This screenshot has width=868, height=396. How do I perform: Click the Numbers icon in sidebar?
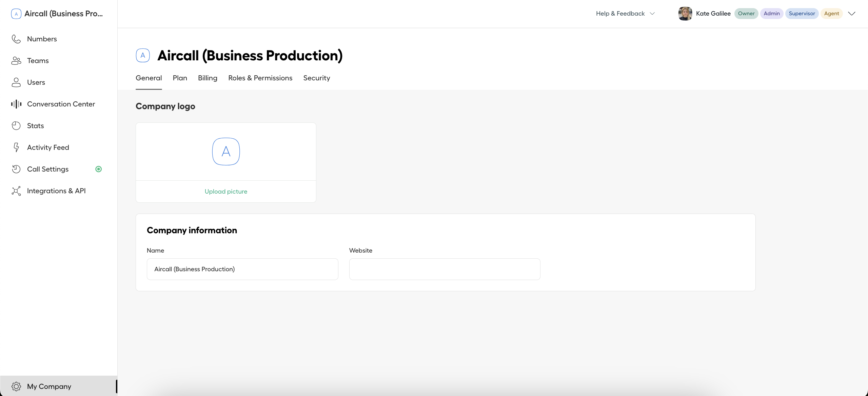tap(16, 38)
